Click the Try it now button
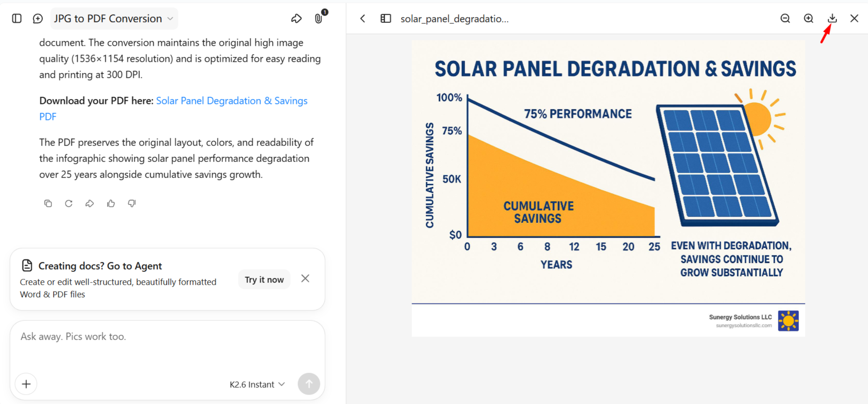868x404 pixels. point(264,279)
